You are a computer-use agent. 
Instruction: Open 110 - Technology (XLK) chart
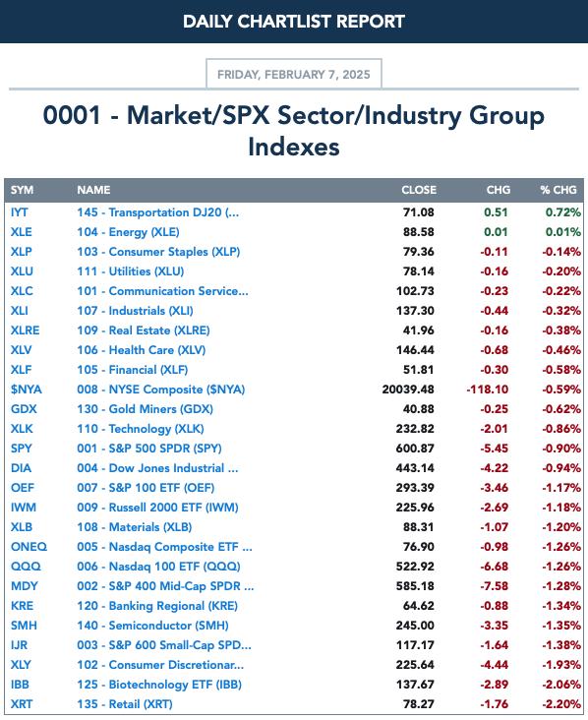[x=141, y=429]
